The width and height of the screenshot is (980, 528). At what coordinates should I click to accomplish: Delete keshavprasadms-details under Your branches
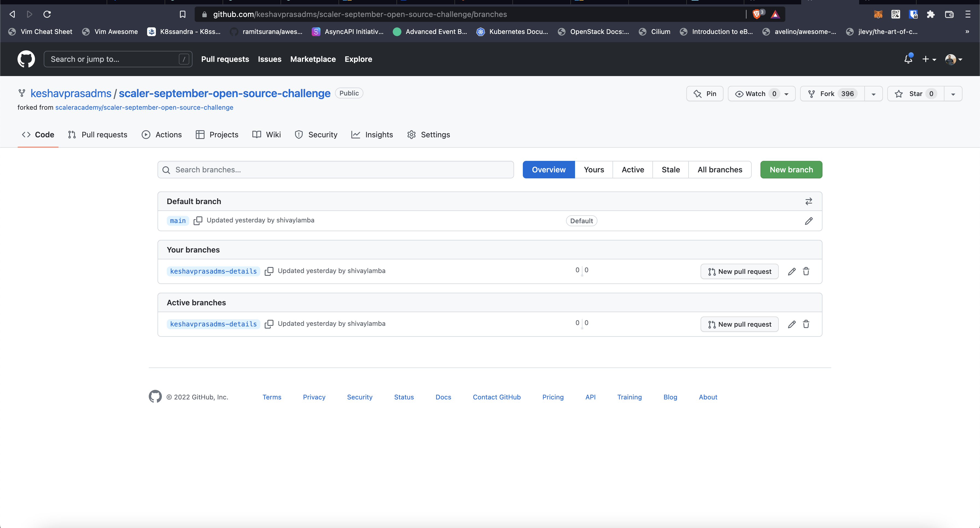806,271
